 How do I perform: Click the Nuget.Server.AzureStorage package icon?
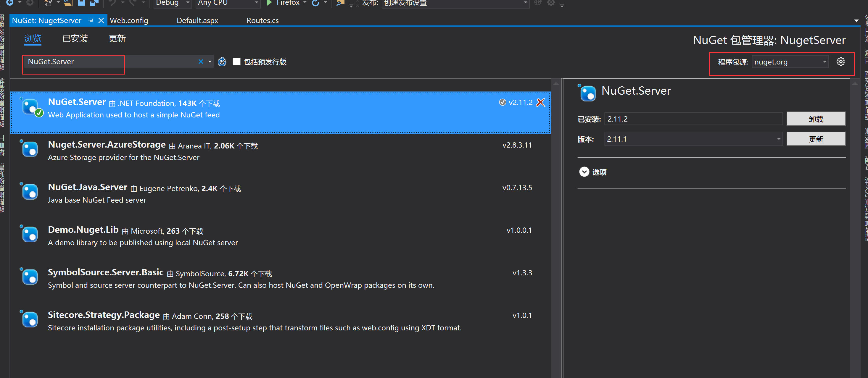point(29,148)
